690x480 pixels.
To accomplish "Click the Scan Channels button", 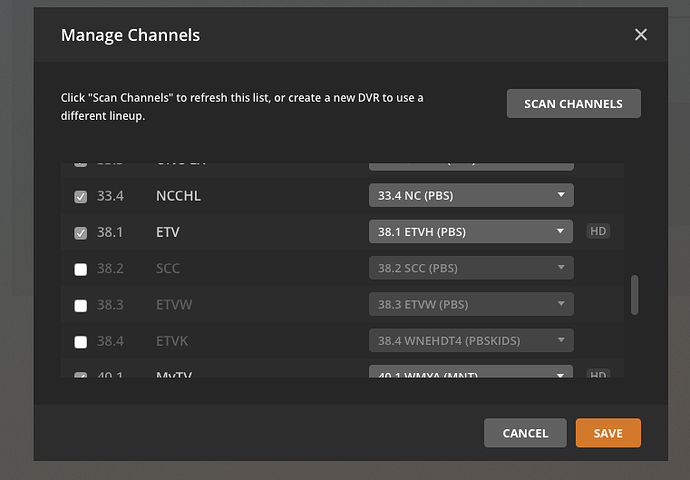I will click(573, 103).
